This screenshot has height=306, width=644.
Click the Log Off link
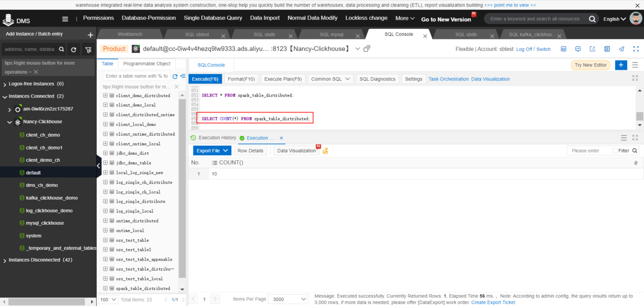[x=524, y=49]
